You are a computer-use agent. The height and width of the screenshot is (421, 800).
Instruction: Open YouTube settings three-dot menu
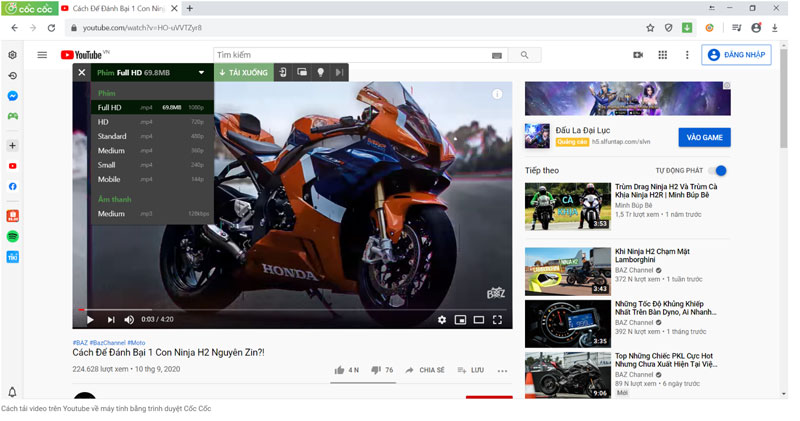click(687, 55)
